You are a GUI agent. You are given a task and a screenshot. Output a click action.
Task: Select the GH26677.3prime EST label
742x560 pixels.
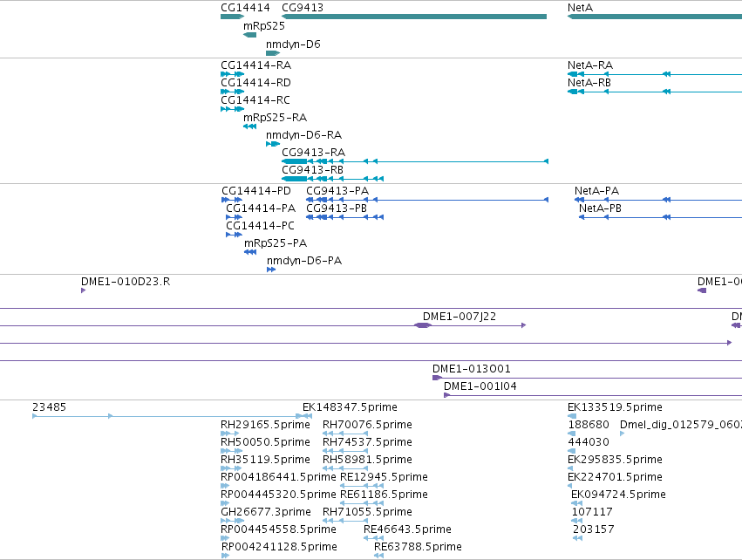click(266, 512)
